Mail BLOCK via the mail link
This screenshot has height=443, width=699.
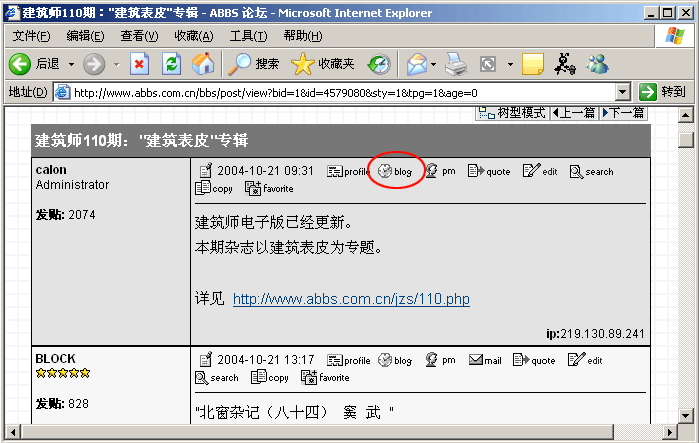point(485,360)
